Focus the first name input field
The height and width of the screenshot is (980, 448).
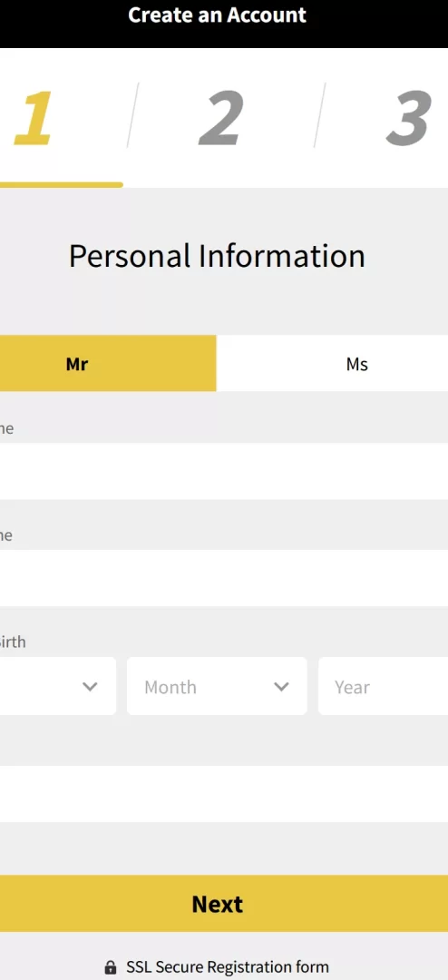224,471
